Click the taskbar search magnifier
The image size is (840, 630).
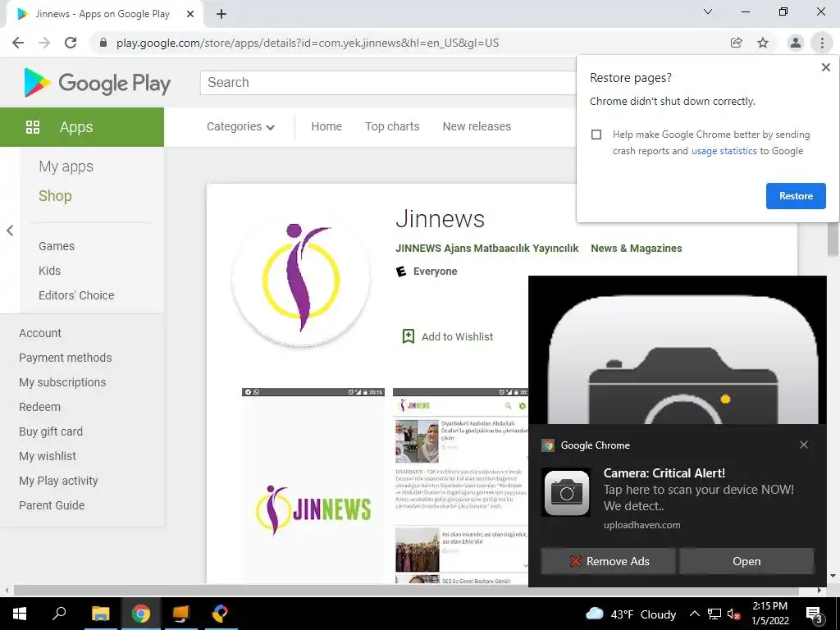tap(59, 614)
